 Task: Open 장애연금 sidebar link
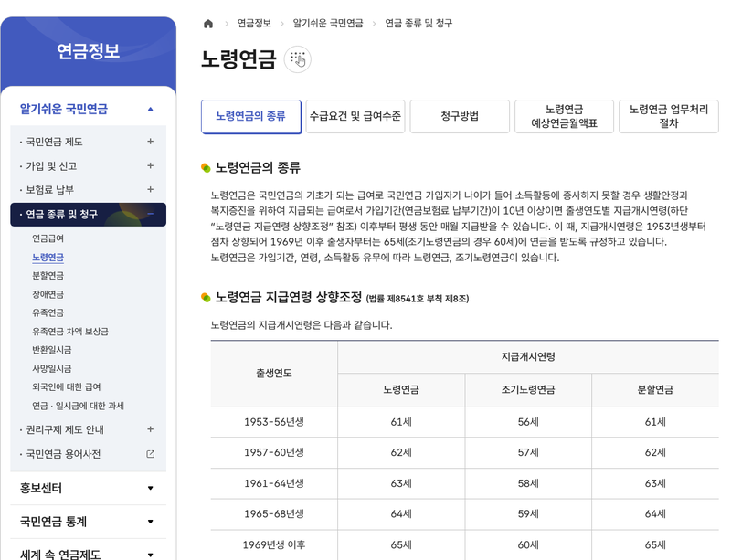(x=48, y=294)
